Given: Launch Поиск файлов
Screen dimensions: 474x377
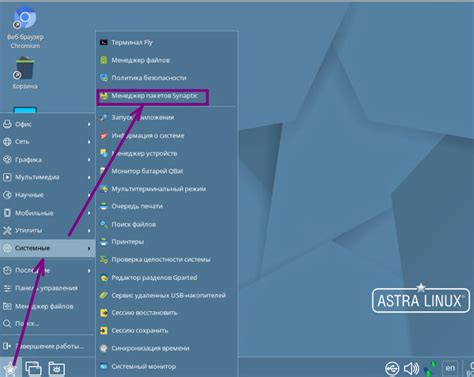Looking at the screenshot, I should (167, 224).
